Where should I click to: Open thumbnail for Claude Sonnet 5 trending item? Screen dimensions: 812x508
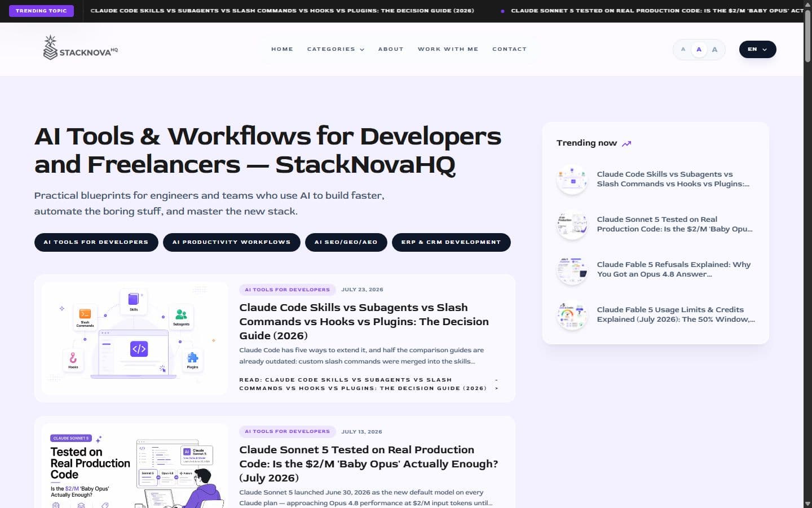point(572,225)
